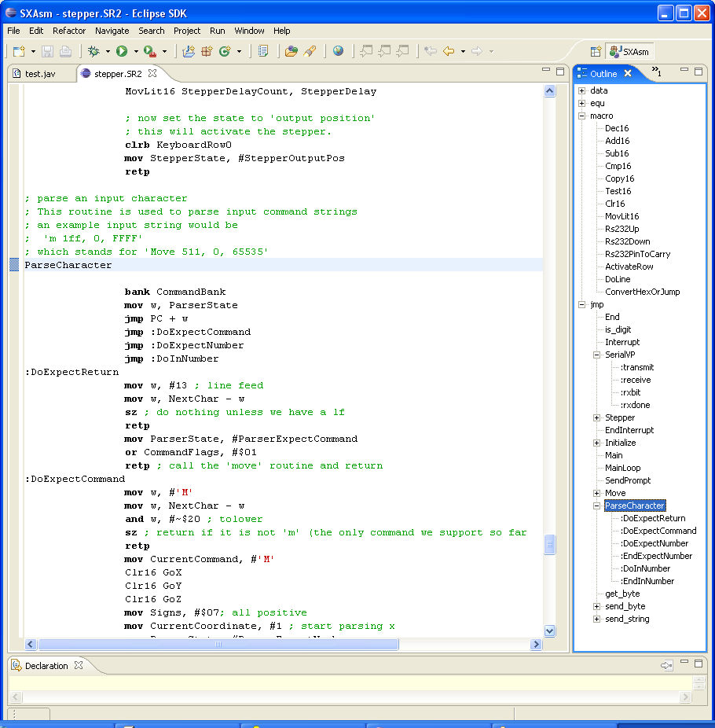Viewport: 715px width, 728px height.
Task: Select MovLit16 in the Outline
Action: pos(621,216)
